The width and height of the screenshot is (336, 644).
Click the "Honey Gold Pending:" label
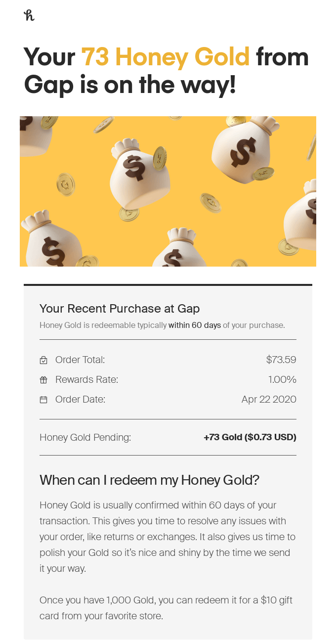point(85,437)
